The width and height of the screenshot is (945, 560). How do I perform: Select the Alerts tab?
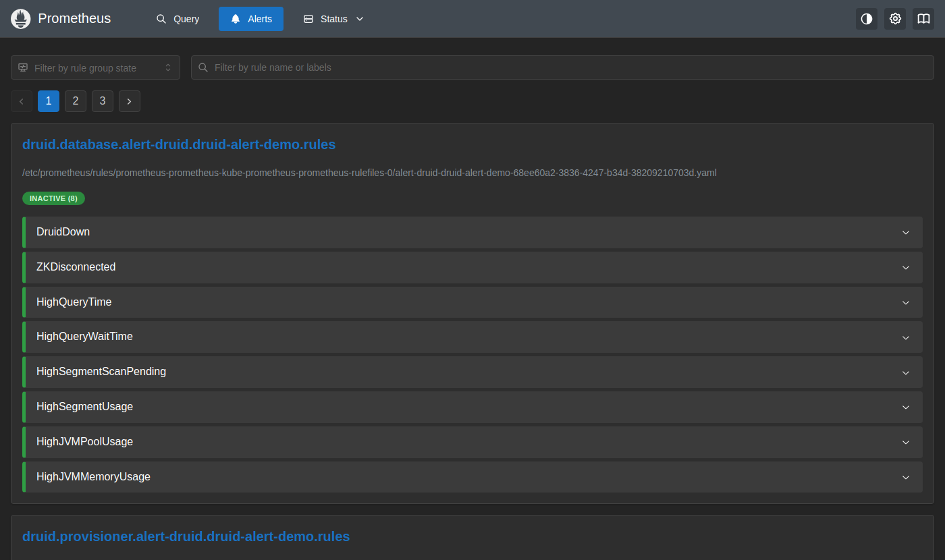pos(251,19)
